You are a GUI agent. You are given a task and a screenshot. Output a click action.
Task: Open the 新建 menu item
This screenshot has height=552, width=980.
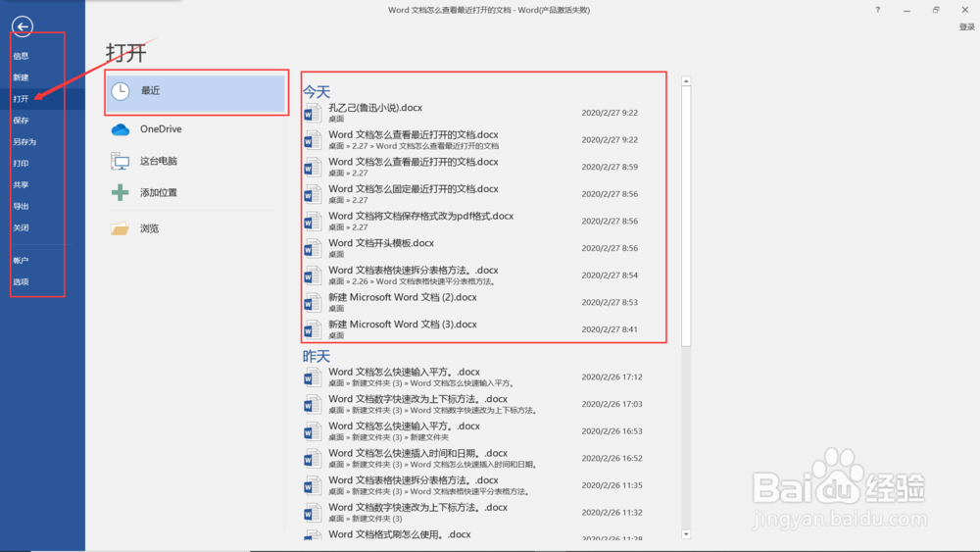(x=22, y=77)
